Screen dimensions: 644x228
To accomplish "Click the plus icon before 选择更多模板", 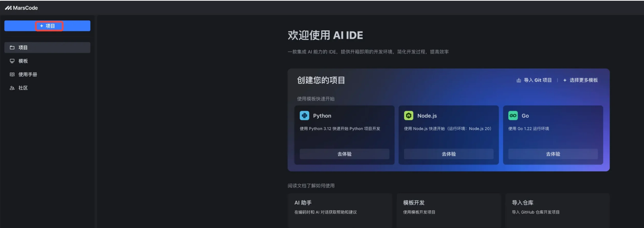I will pyautogui.click(x=565, y=80).
